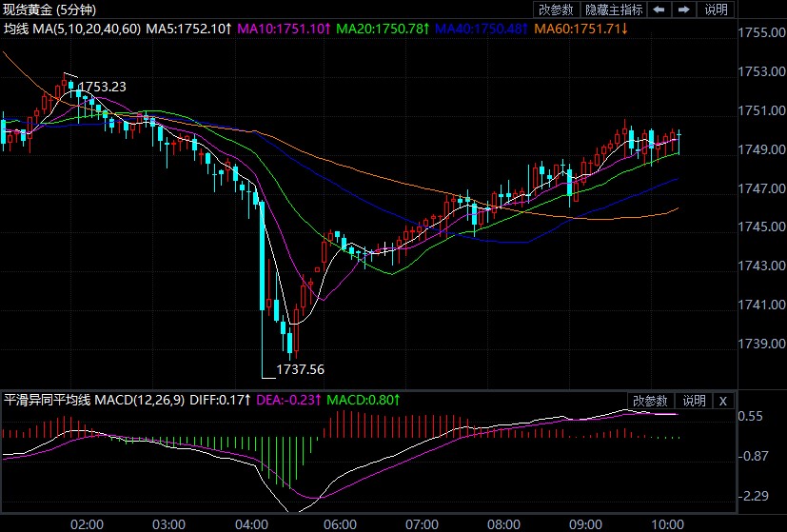This screenshot has height=532, width=787.
Task: Click the 1753.23 high price marker
Action: (102, 87)
